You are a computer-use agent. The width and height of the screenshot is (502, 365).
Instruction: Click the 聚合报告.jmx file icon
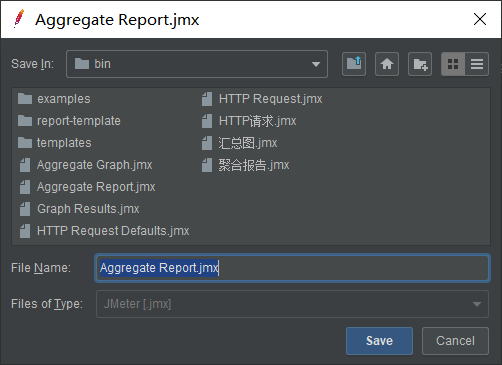(x=207, y=165)
